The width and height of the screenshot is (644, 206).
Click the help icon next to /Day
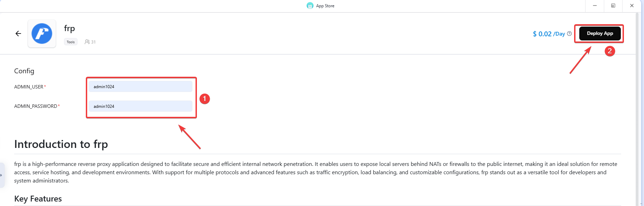click(x=569, y=34)
